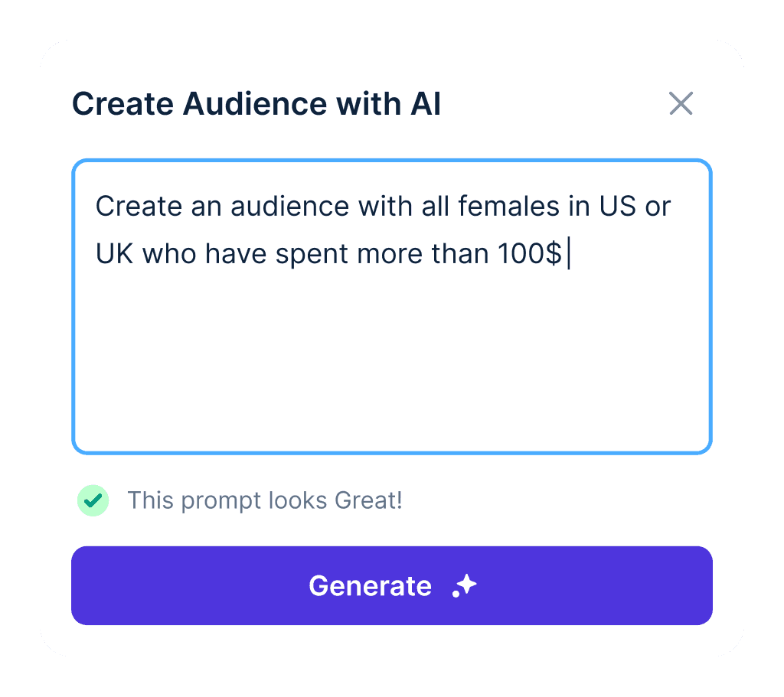The image size is (784, 697).
Task: Click the Generate button label text
Action: pos(370,585)
